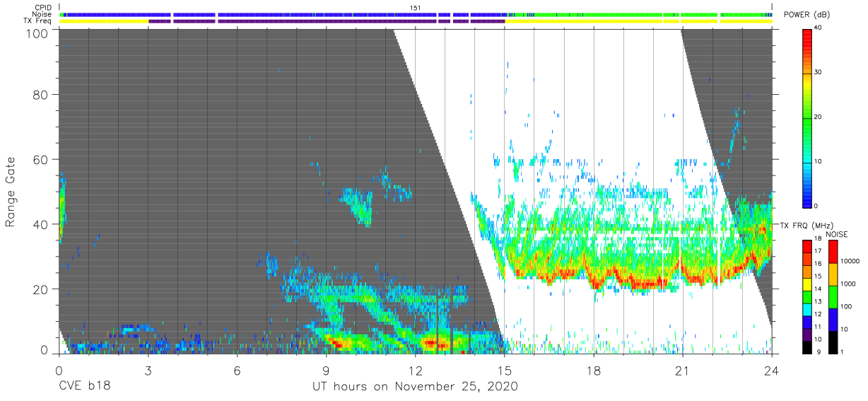Click the x-axis tick label 3

[148, 370]
